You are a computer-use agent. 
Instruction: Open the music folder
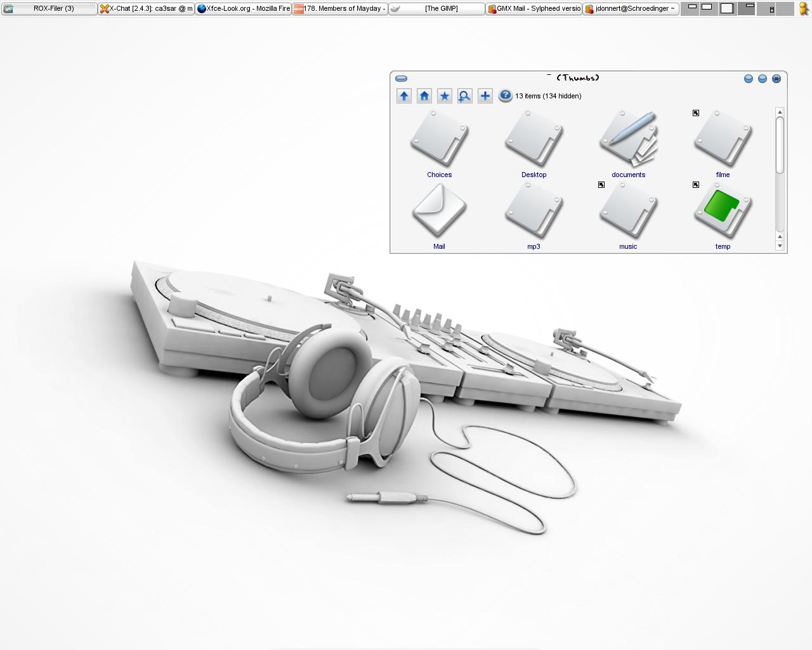pyautogui.click(x=628, y=216)
